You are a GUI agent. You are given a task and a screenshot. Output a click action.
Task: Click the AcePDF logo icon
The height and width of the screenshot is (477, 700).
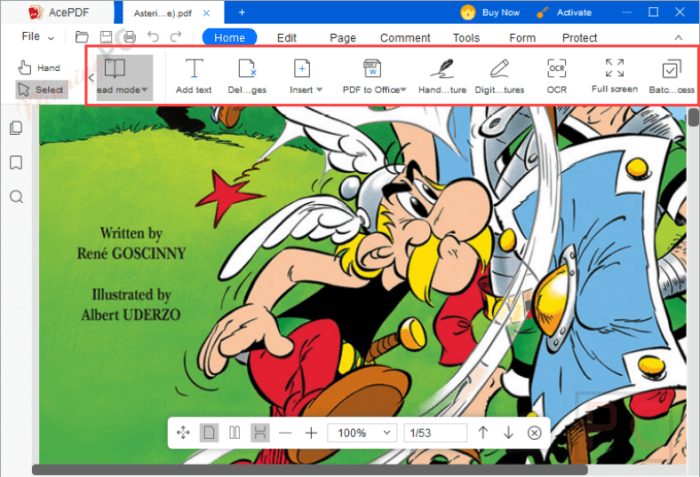click(35, 12)
